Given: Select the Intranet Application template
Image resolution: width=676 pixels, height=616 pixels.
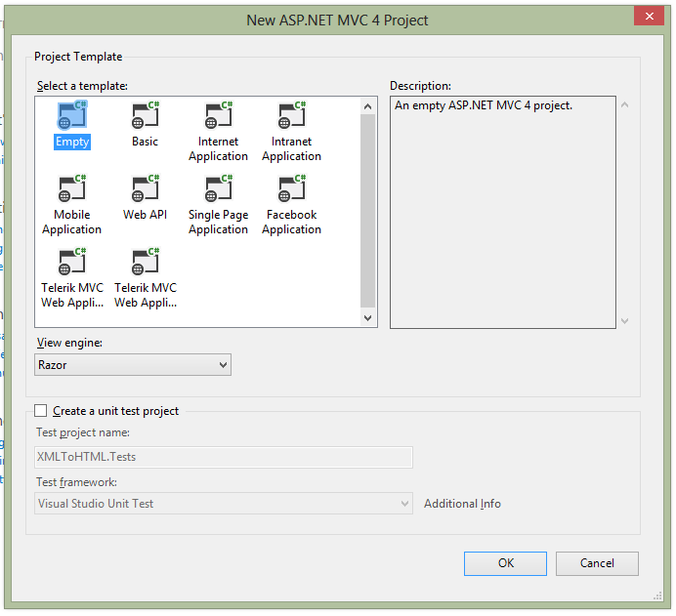Looking at the screenshot, I should click(x=291, y=132).
